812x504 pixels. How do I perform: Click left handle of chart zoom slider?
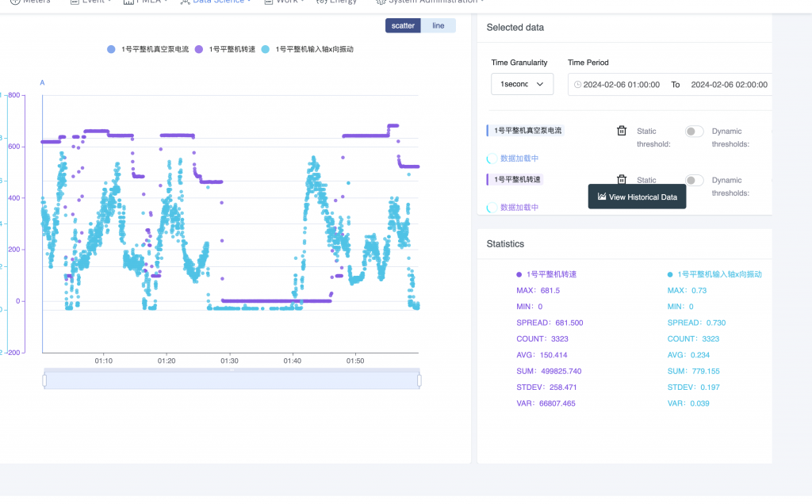click(x=44, y=381)
